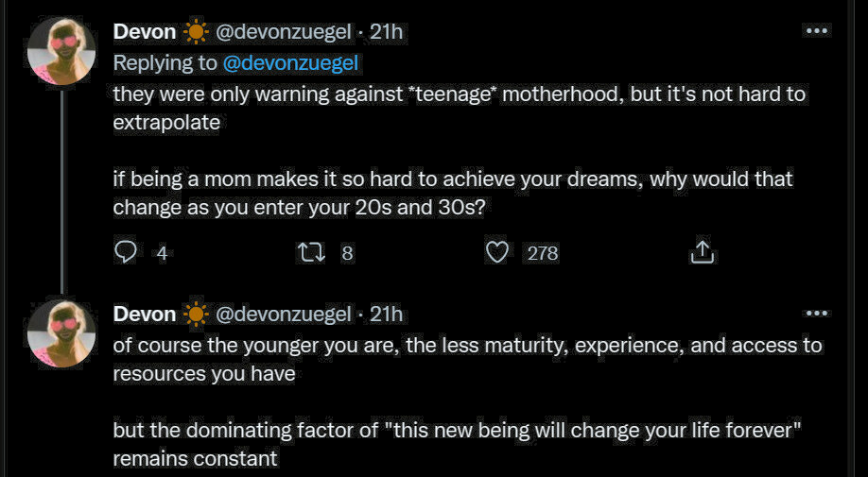Open the first tweet's 21h timestamp

click(386, 31)
